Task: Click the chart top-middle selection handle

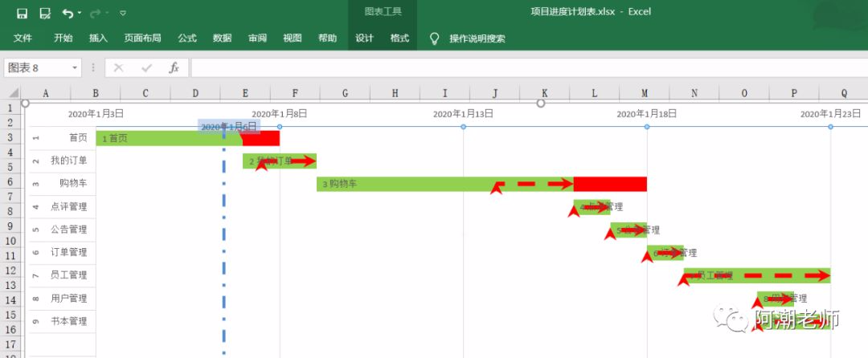Action: point(541,103)
